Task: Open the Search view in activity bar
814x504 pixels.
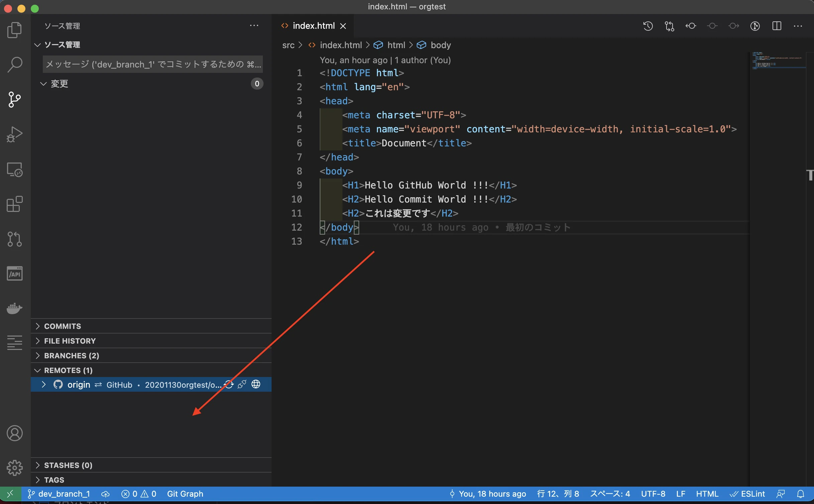Action: click(15, 65)
